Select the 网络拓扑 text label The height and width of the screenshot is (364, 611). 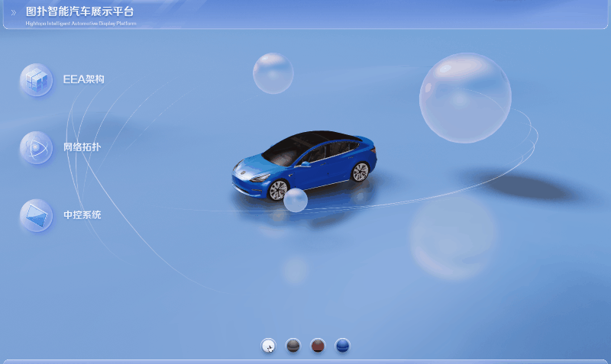click(x=82, y=147)
